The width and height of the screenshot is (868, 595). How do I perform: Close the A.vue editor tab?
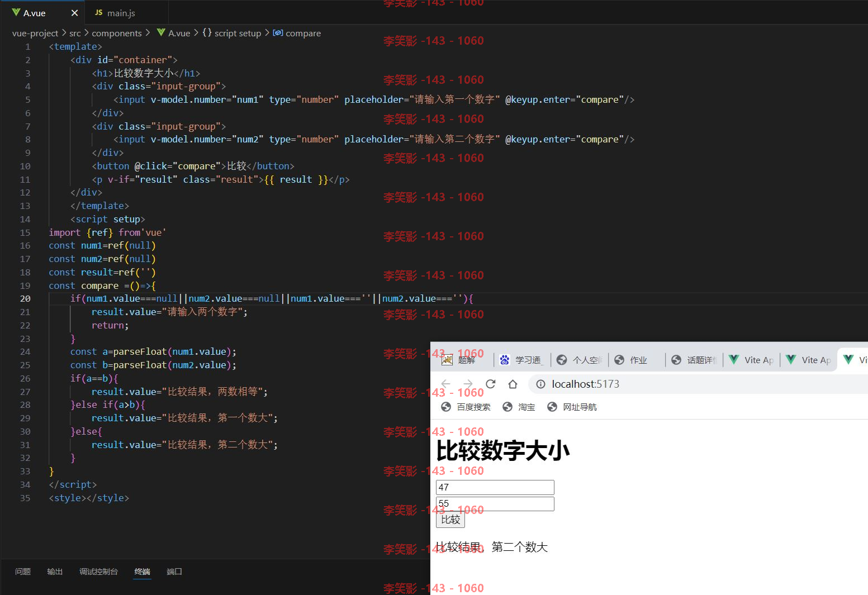tap(74, 13)
